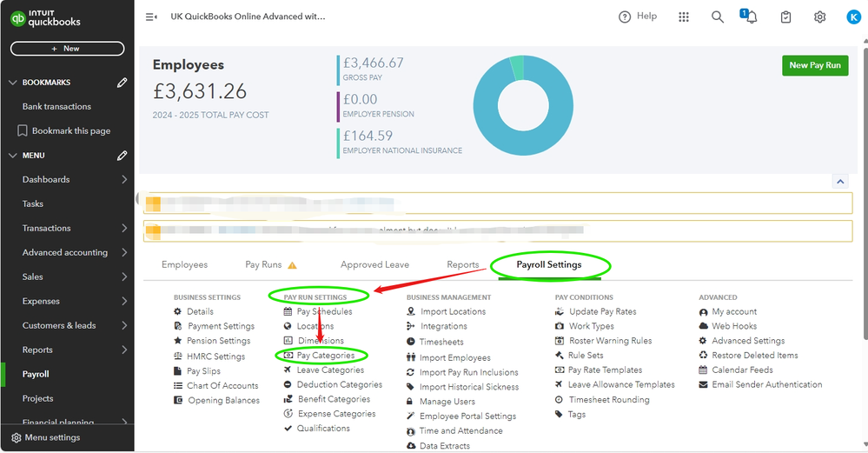Click the Help question mark icon

pos(625,17)
